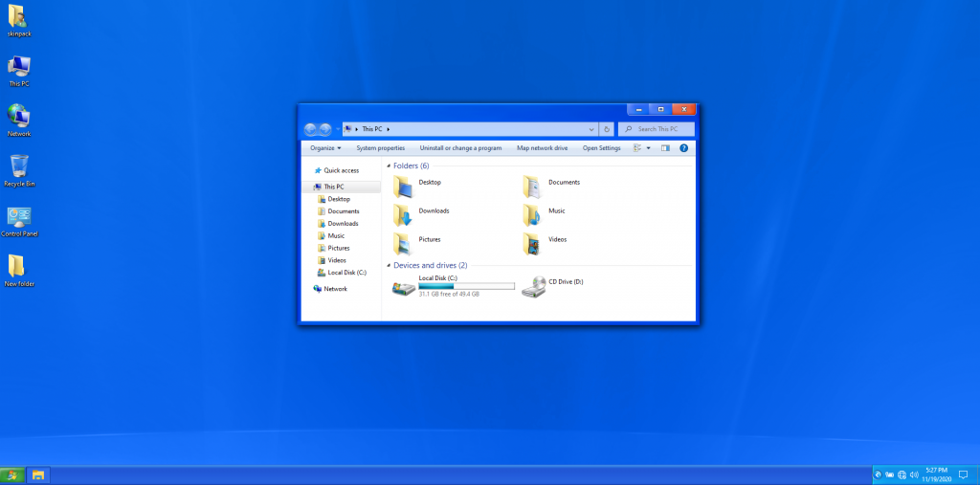The image size is (980, 485).
Task: Click the Back navigation arrow in Explorer
Action: point(310,129)
